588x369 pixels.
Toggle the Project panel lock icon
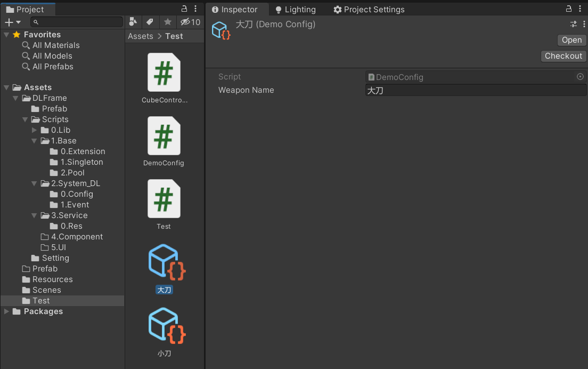coord(185,9)
